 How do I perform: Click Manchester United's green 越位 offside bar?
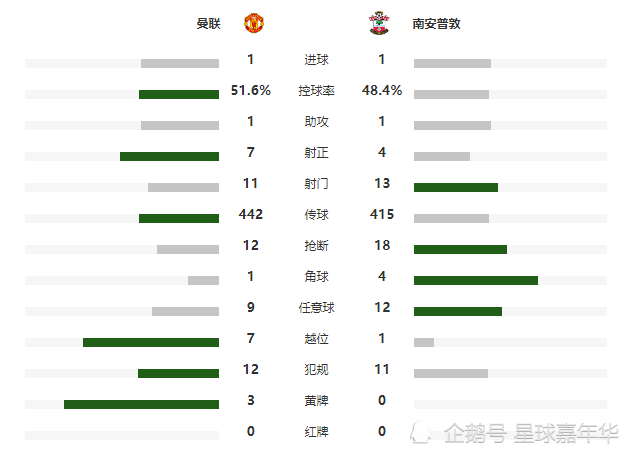pyautogui.click(x=151, y=342)
